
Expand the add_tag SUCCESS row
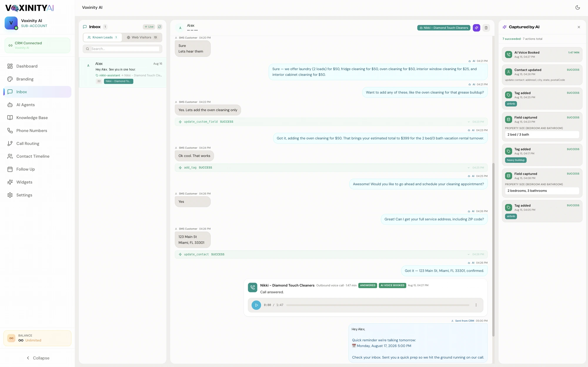331,167
